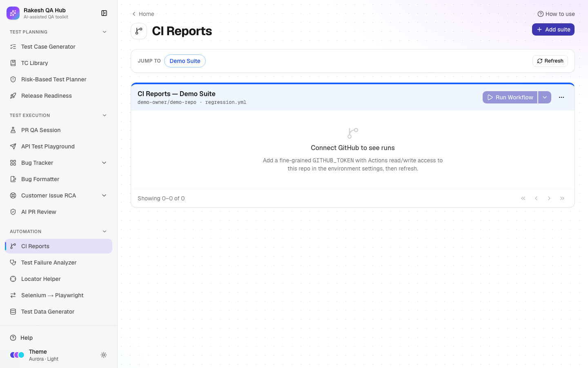
Task: Click the Selenium to Playwright swap icon
Action: click(13, 295)
